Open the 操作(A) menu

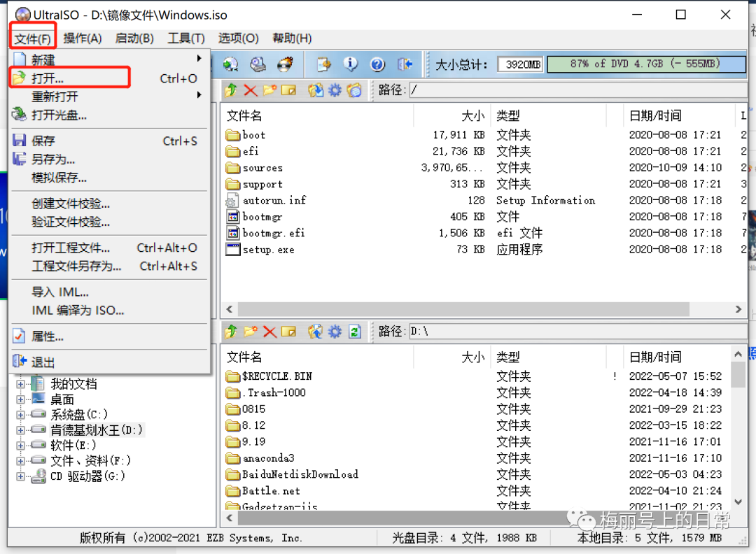click(83, 38)
